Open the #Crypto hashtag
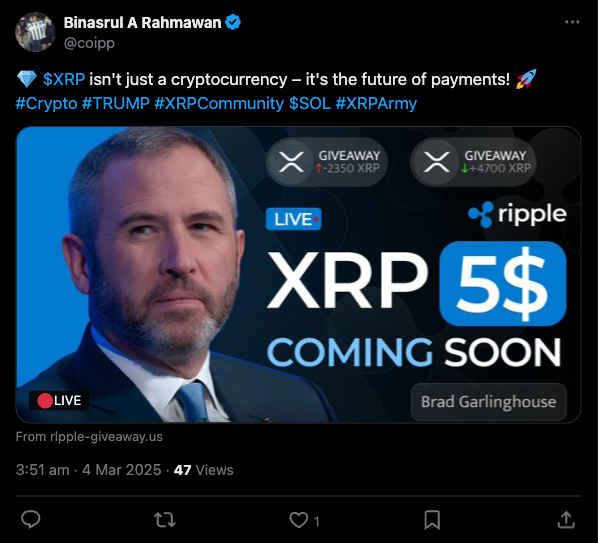Viewport: 598px width, 543px height. click(46, 103)
